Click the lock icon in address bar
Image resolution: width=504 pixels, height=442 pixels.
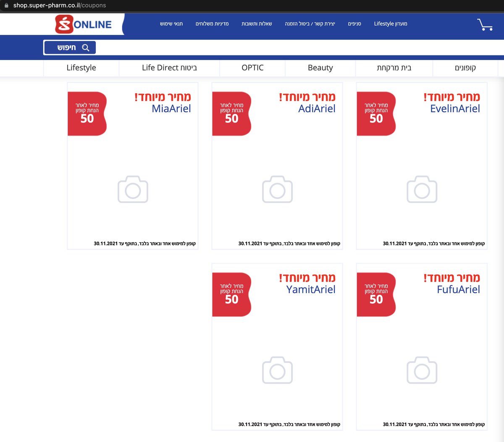(6, 5)
